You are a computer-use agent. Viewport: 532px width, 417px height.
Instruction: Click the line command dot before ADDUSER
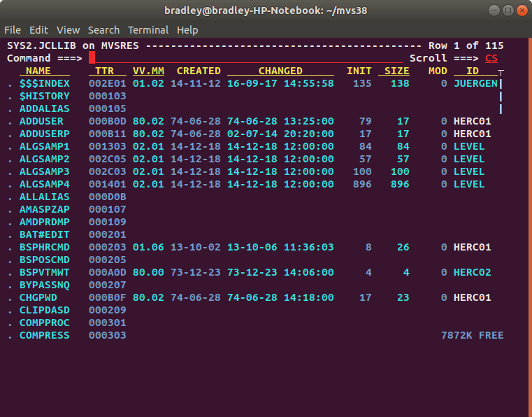pos(10,123)
